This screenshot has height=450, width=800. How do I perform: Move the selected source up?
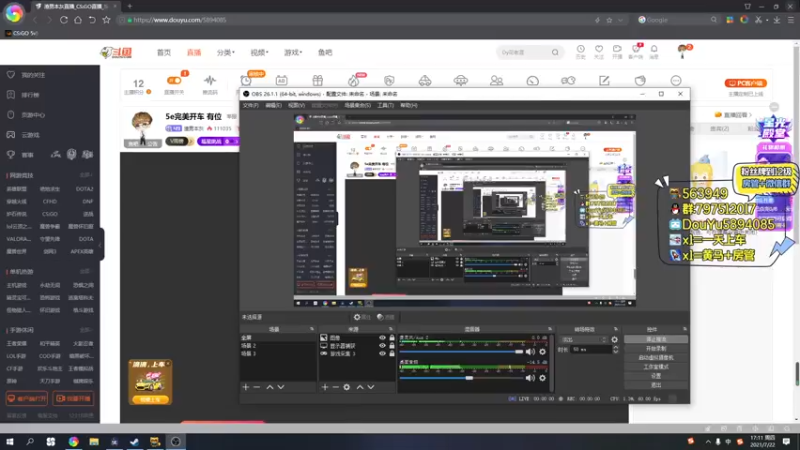pyautogui.click(x=360, y=387)
